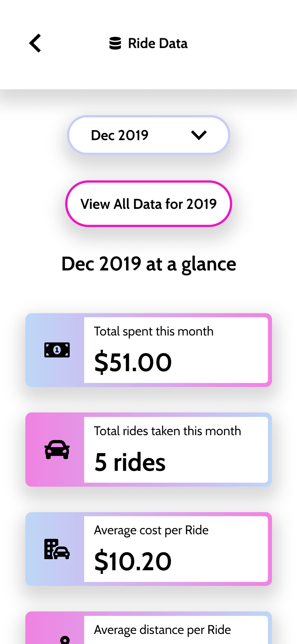Tap the Dec 2019 at a glance heading
The width and height of the screenshot is (297, 644).
(x=149, y=264)
